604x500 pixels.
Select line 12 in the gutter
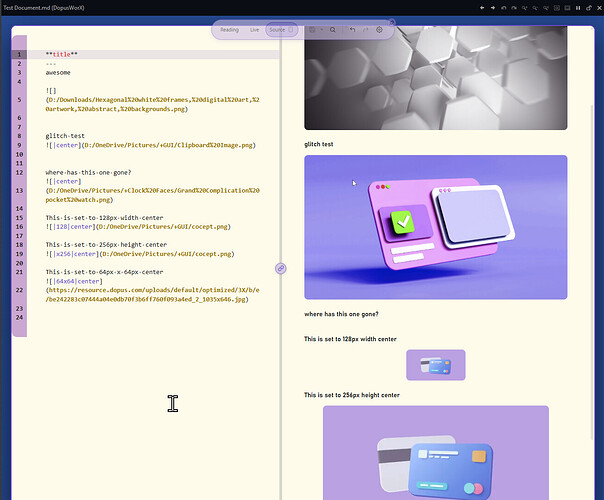click(x=19, y=173)
